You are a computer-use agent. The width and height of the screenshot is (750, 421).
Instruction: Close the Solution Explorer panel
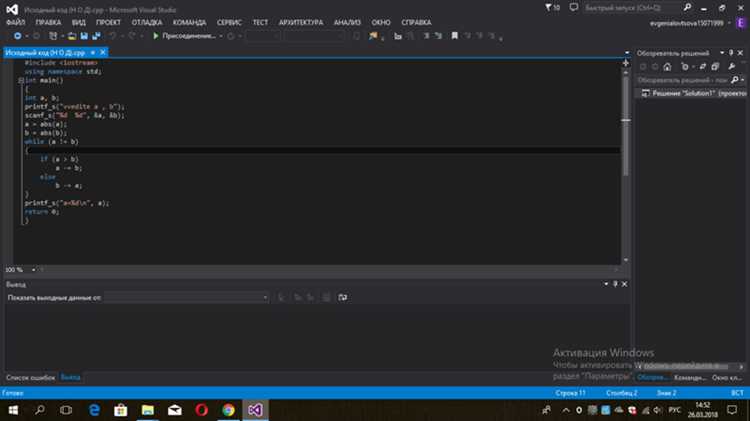pos(740,53)
